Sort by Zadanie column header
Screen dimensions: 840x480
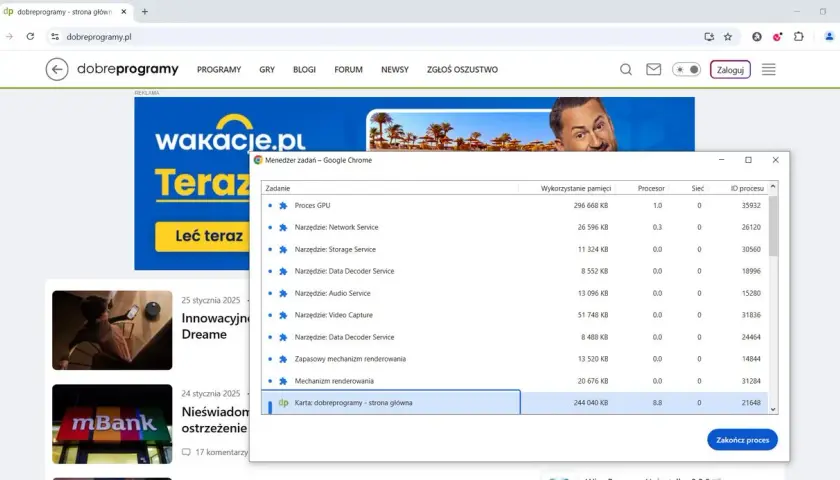(390, 188)
